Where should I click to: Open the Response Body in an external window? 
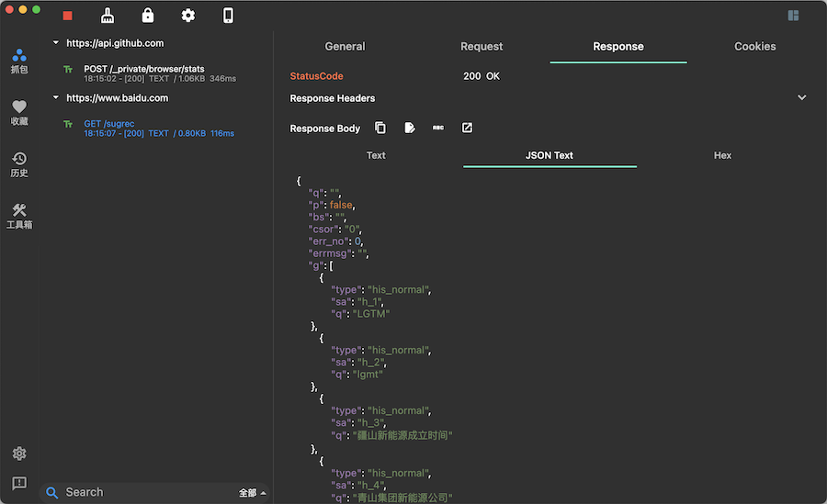468,128
